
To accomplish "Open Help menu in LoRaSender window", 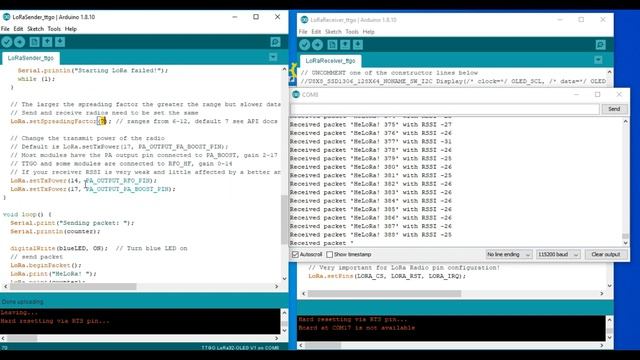I will tap(71, 29).
